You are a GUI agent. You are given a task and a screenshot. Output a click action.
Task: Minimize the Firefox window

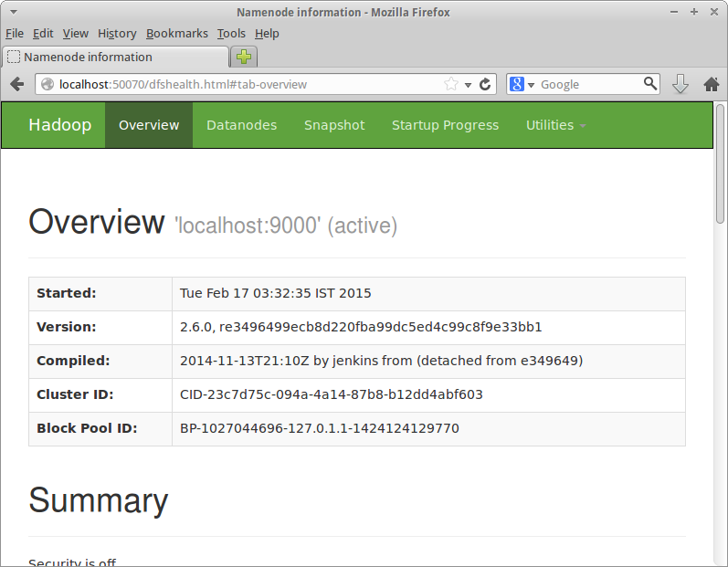[x=674, y=12]
